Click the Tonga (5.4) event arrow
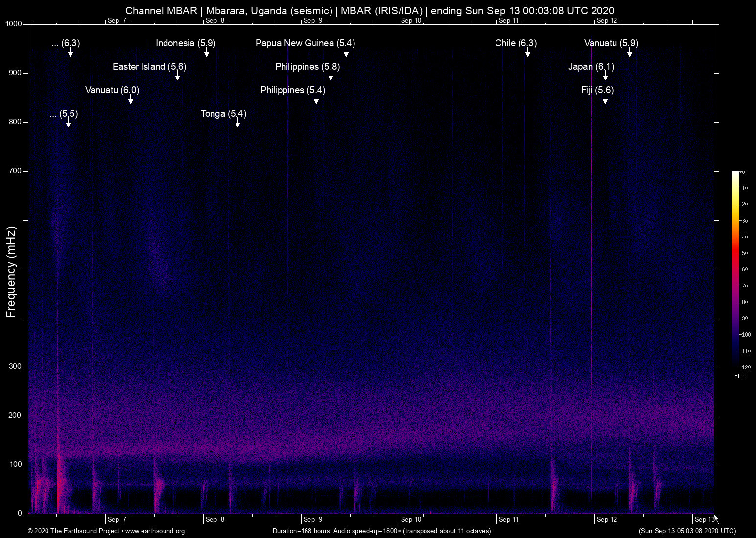 238,124
